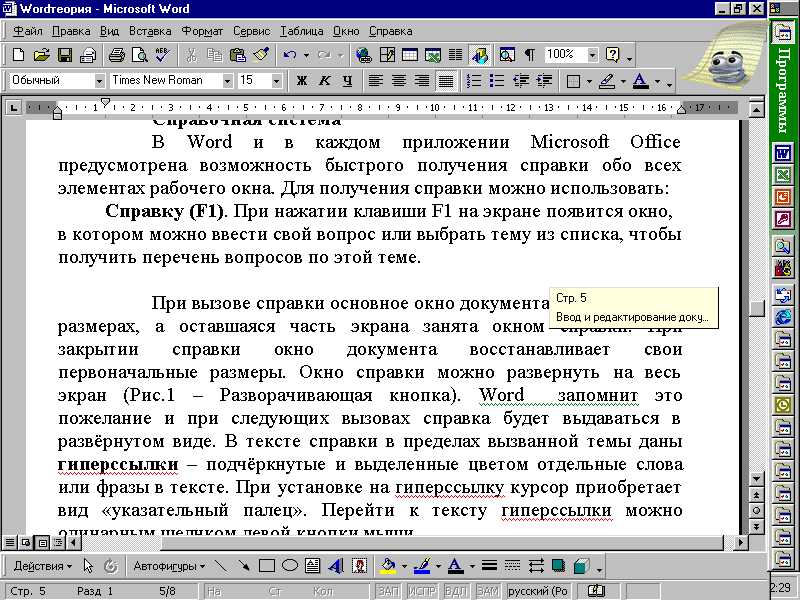
Task: Open the Style dropdown showing Обычный
Action: pyautogui.click(x=99, y=81)
